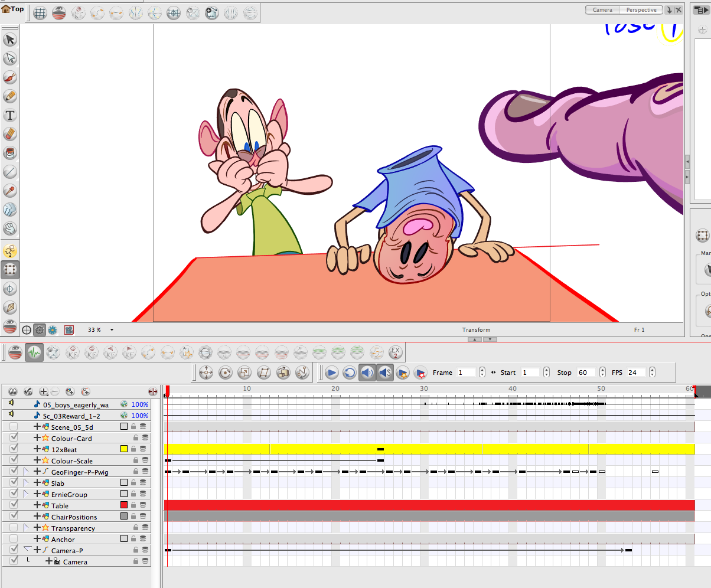Choose the Contour Editor white arrow tool
Viewport: 711px width, 588px height.
9,58
